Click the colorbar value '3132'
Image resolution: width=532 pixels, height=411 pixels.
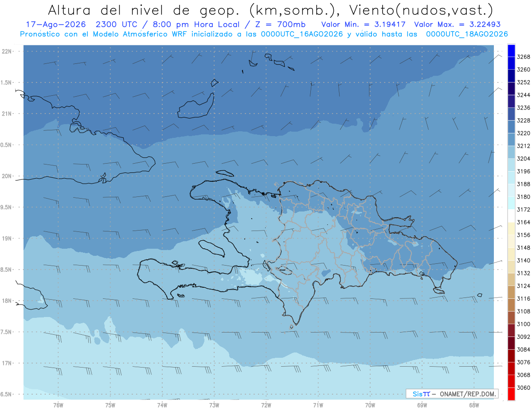click(x=524, y=273)
